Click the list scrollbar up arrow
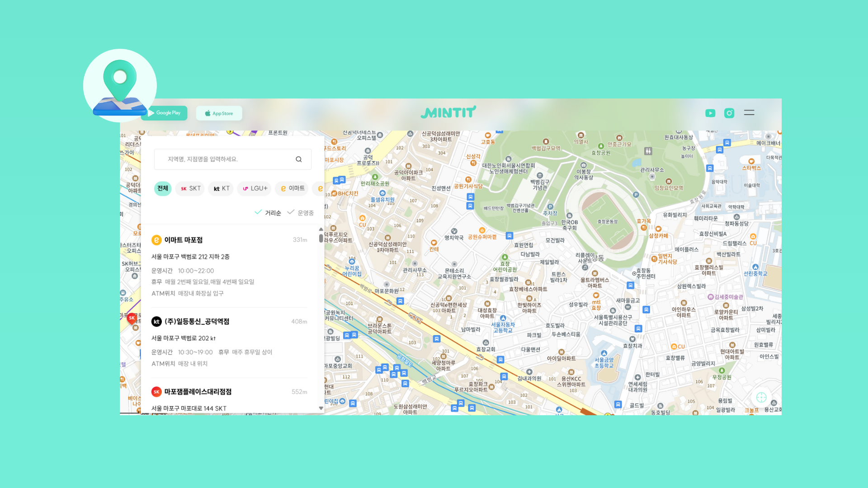The width and height of the screenshot is (868, 488). (321, 229)
